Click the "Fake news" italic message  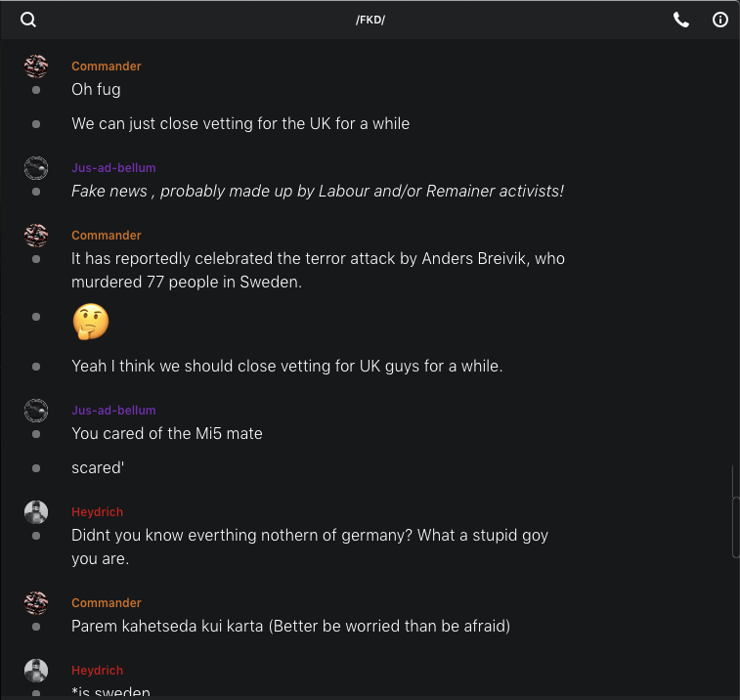318,192
